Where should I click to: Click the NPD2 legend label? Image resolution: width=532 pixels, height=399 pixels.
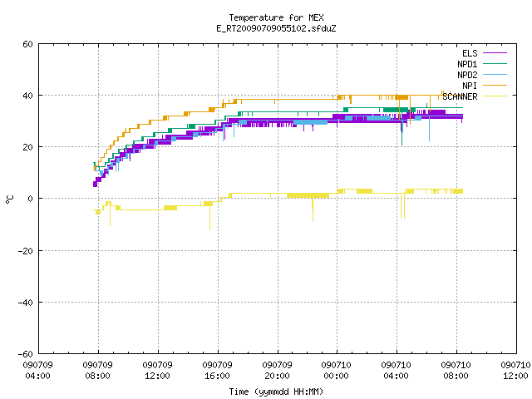(467, 75)
